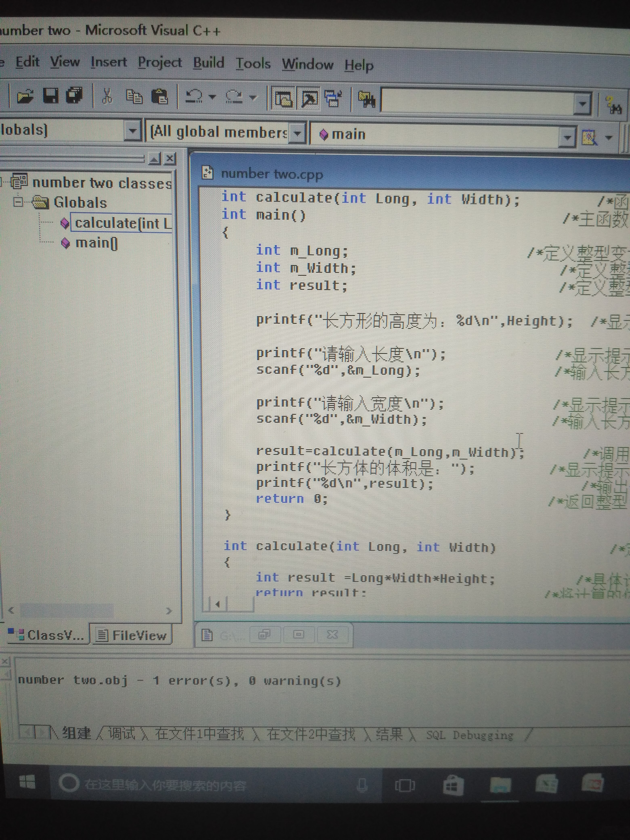Switch to the FileView tab
The width and height of the screenshot is (630, 840).
pos(131,635)
